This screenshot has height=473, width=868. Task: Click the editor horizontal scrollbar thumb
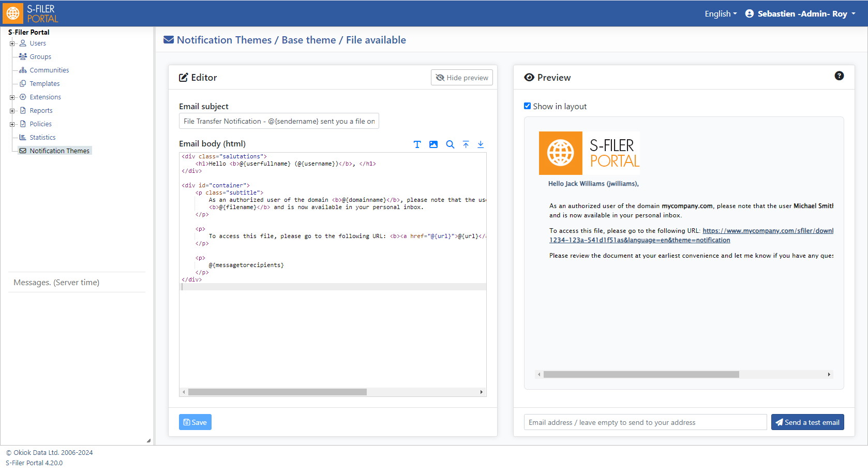coord(277,392)
